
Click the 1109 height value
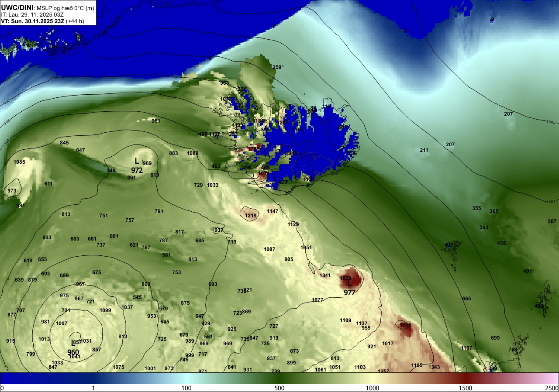(x=345, y=320)
